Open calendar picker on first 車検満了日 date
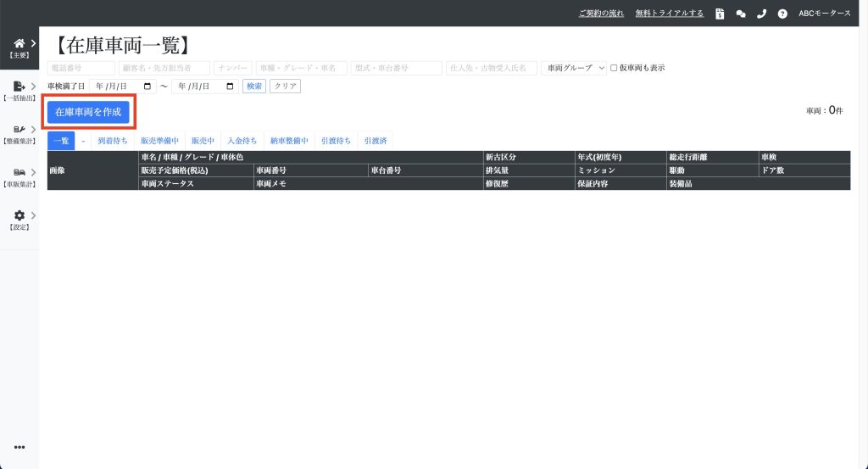This screenshot has height=469, width=868. (x=147, y=87)
